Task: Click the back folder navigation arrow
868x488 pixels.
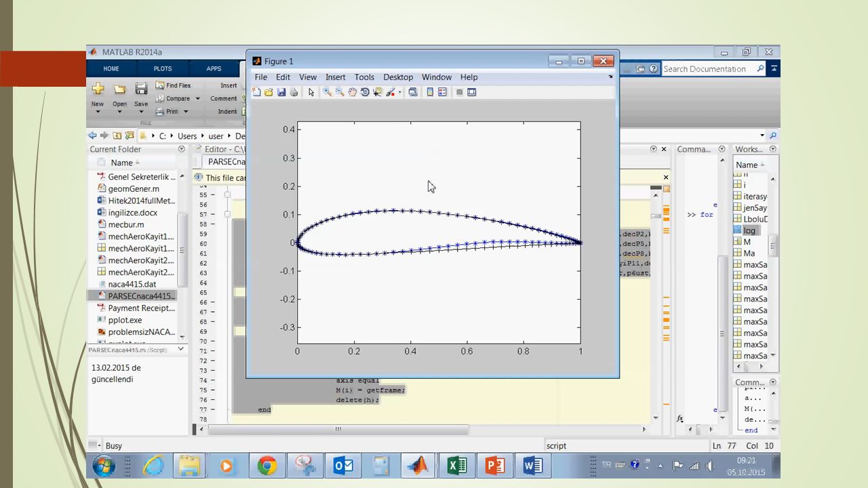Action: point(92,136)
